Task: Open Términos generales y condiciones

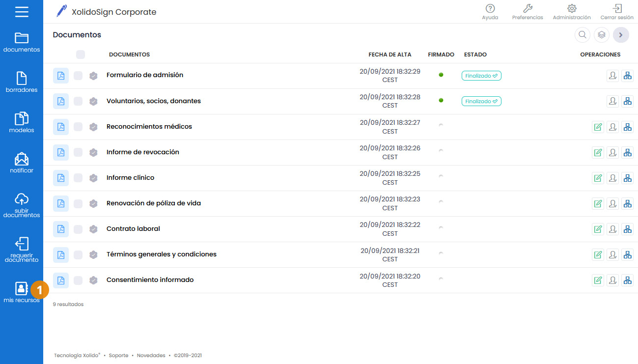Action: 162,254
